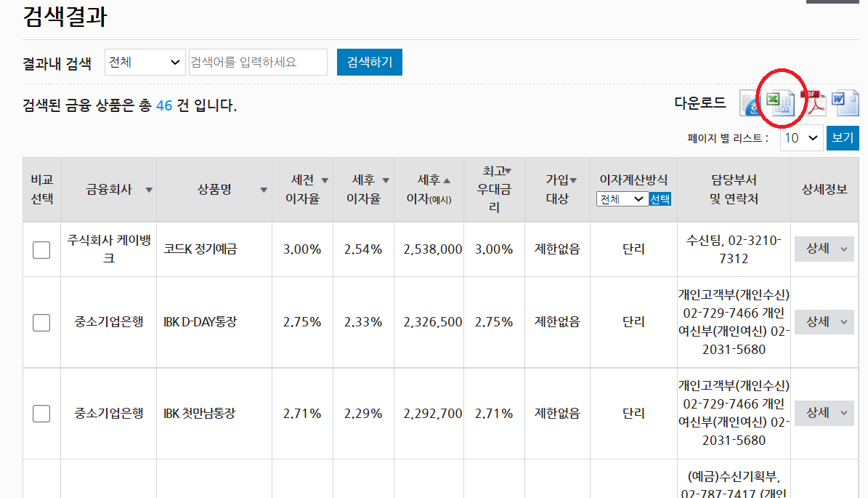
Task: Select the 3.00% pre-tax rate for 코드K 정기예금
Action: pyautogui.click(x=302, y=249)
